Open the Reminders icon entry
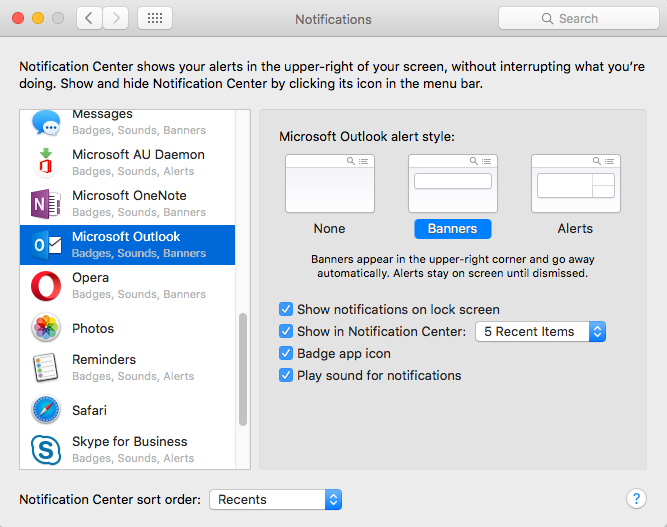The width and height of the screenshot is (667, 527). tap(46, 367)
